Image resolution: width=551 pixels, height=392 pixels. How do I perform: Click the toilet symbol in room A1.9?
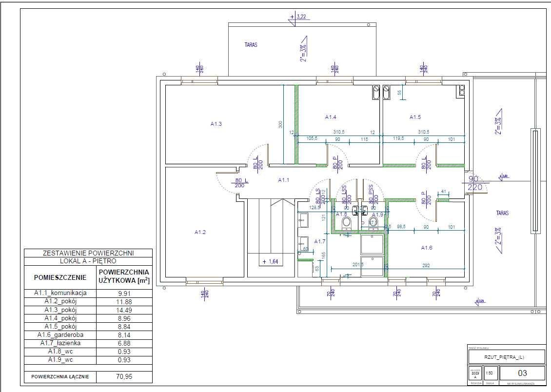[373, 223]
